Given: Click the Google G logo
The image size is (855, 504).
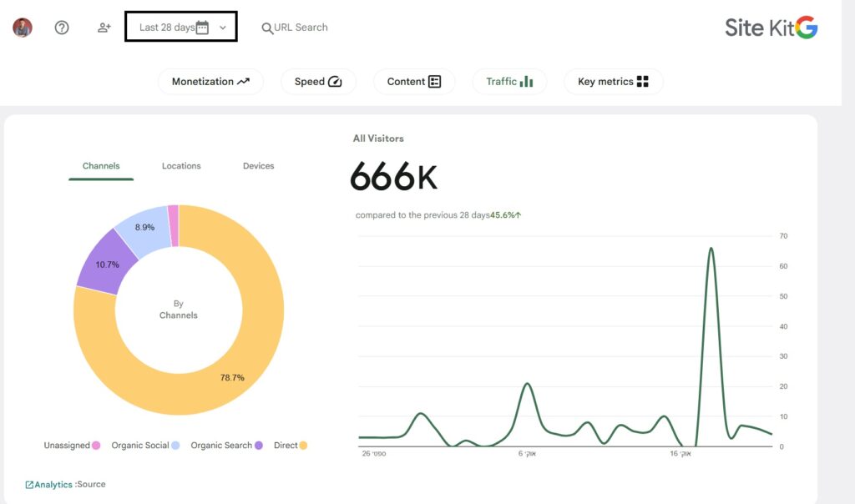Looking at the screenshot, I should pyautogui.click(x=806, y=28).
